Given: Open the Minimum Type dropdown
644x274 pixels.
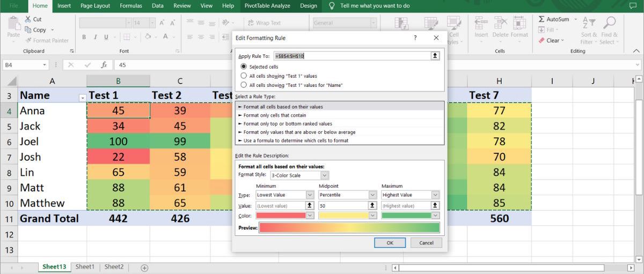Looking at the screenshot, I should [310, 195].
